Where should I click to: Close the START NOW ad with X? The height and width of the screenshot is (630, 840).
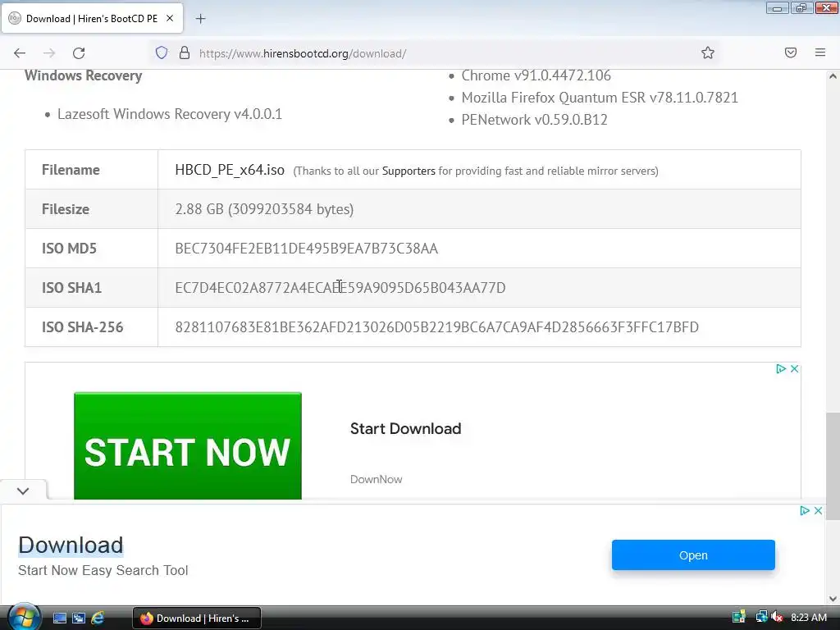tap(794, 368)
